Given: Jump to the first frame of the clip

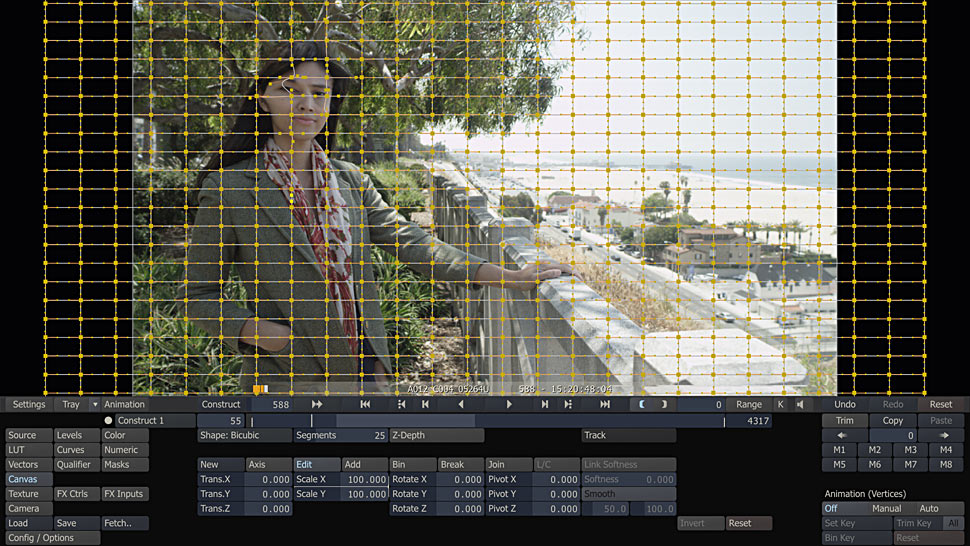Looking at the screenshot, I should coord(365,405).
